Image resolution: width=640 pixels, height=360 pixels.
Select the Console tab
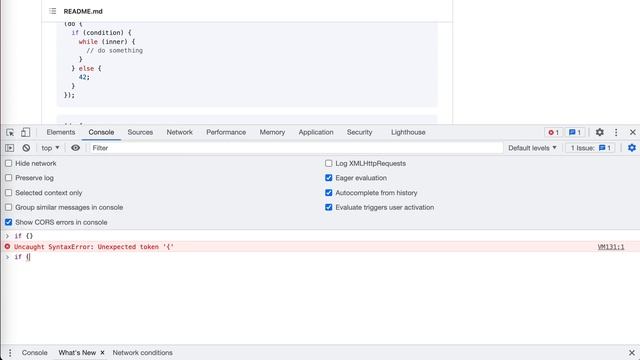click(101, 132)
